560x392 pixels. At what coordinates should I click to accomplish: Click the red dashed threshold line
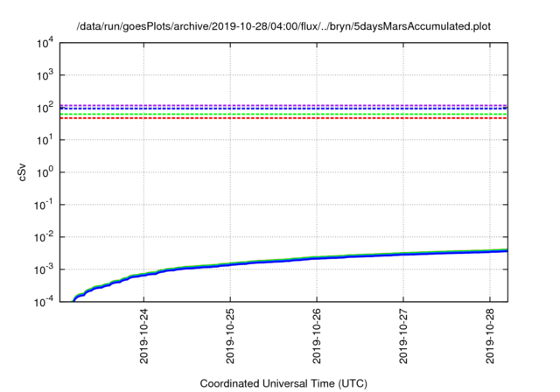coord(283,118)
